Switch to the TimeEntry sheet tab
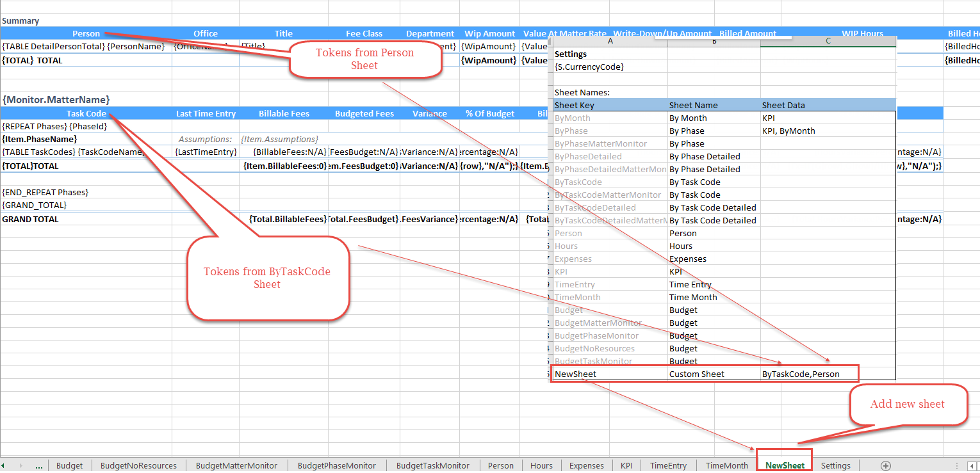This screenshot has width=980, height=473. (668, 465)
